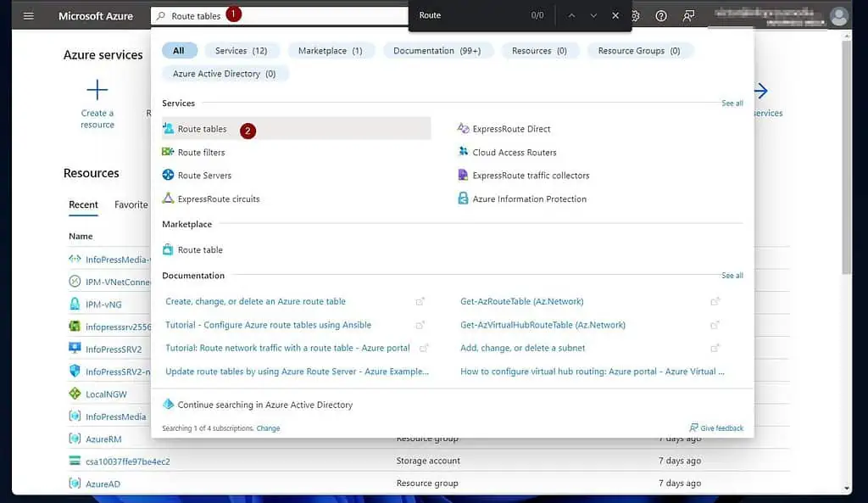The image size is (868, 503).
Task: Click the Route filters service icon
Action: [x=169, y=153]
